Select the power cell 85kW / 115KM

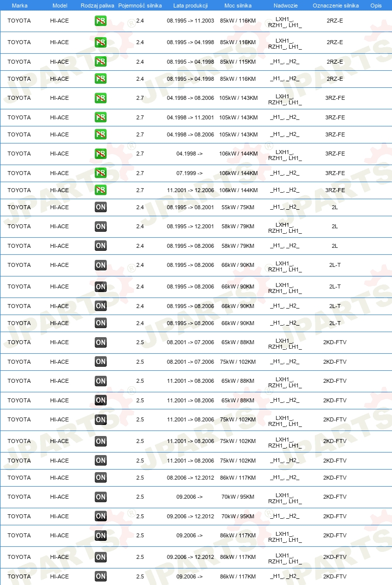(x=238, y=62)
